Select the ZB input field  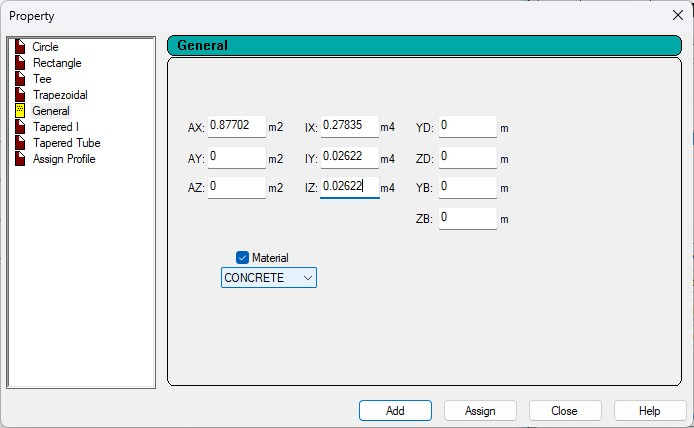tap(467, 218)
